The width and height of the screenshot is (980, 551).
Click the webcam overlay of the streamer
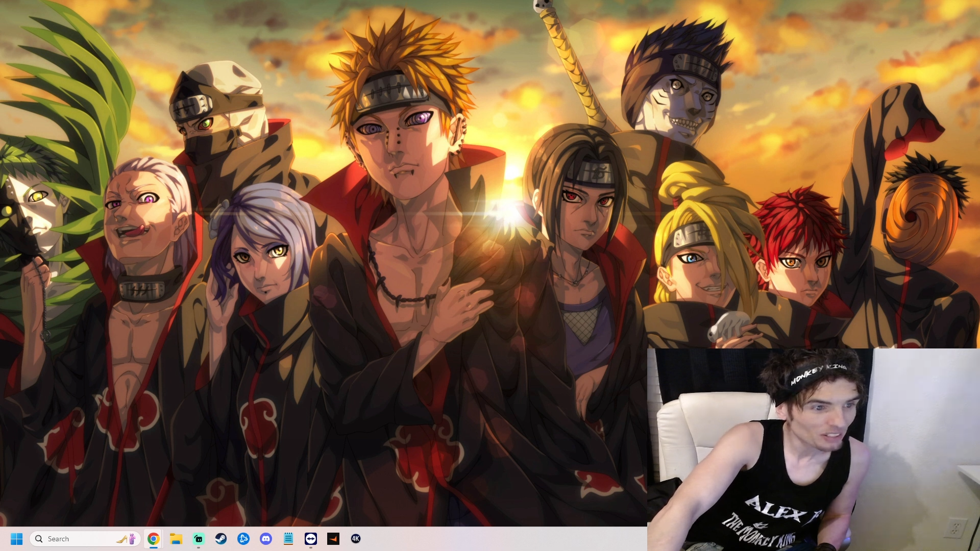pyautogui.click(x=814, y=449)
